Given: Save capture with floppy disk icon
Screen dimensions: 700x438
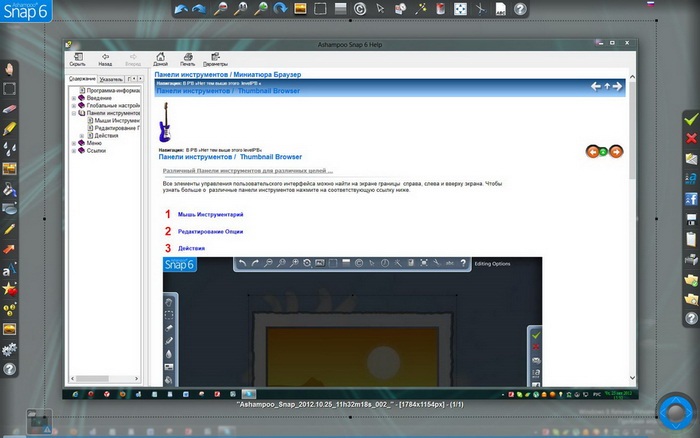Looking at the screenshot, I should pyautogui.click(x=691, y=219).
